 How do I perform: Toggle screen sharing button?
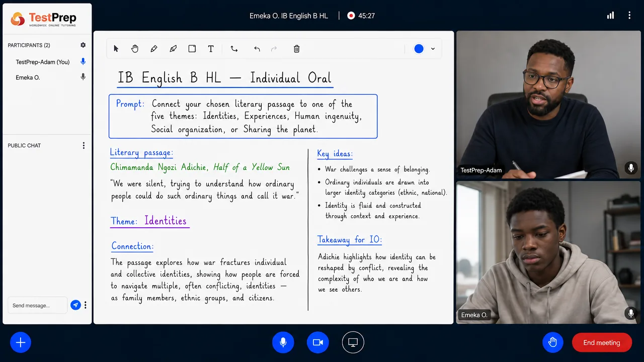click(353, 342)
